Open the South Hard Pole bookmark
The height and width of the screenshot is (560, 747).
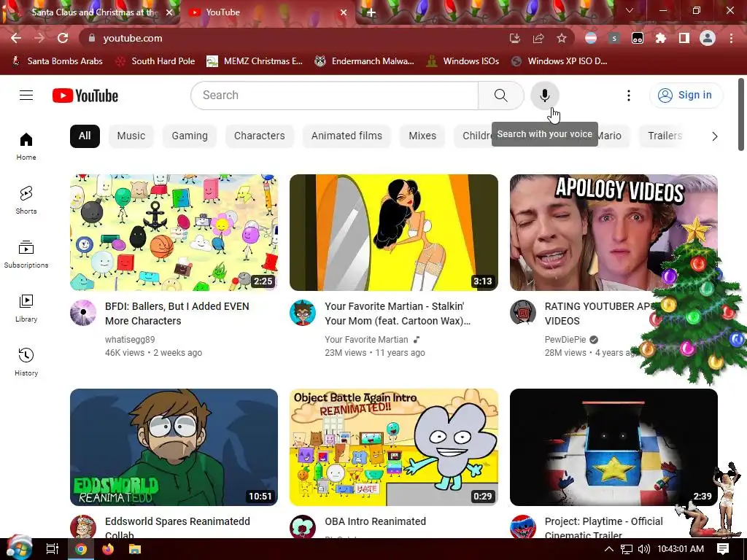(x=156, y=61)
